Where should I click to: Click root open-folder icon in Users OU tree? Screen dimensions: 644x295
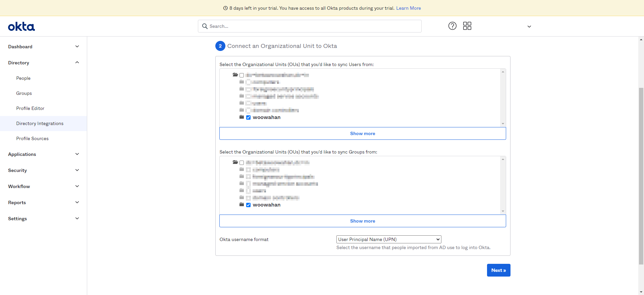coord(235,75)
